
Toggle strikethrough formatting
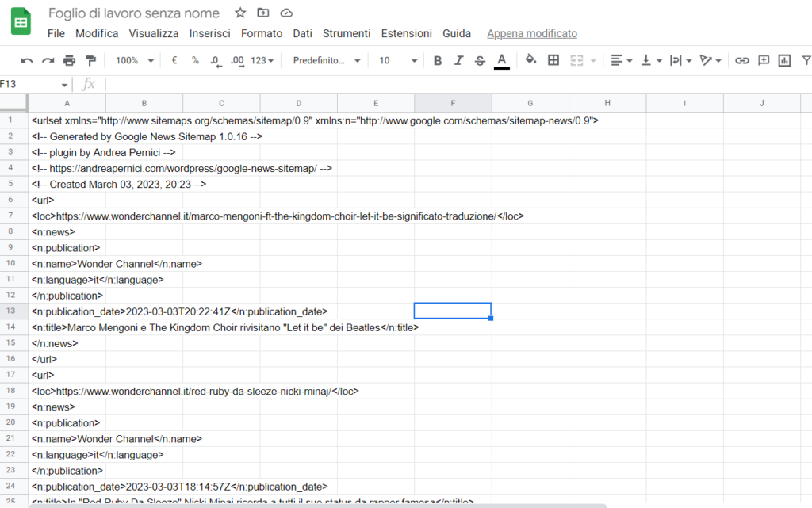480,60
